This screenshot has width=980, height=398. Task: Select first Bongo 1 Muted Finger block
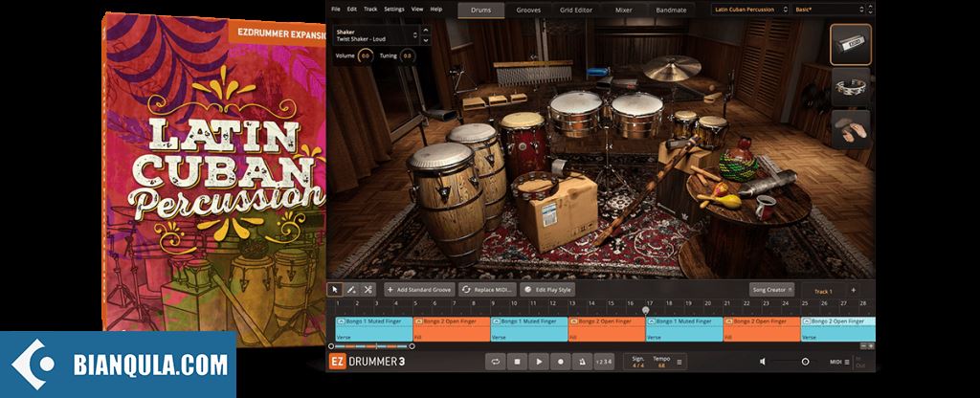[x=374, y=329]
